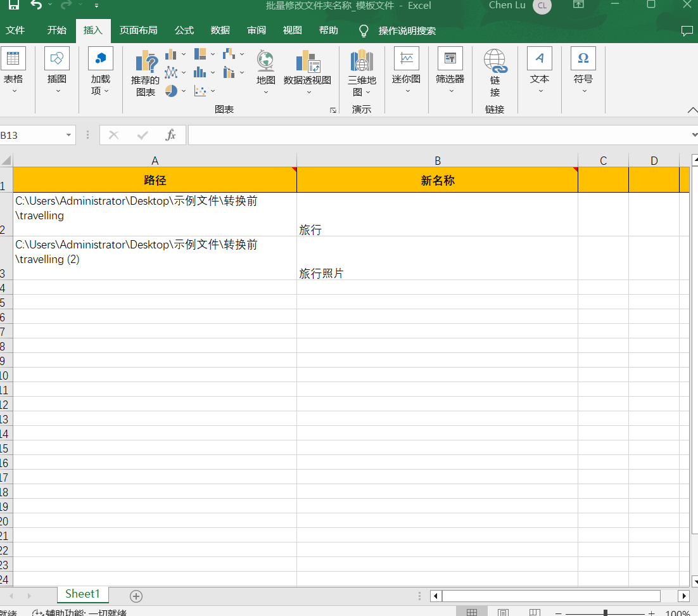The width and height of the screenshot is (698, 616).
Task: Add a new worksheet with the plus button
Action: coord(136,596)
